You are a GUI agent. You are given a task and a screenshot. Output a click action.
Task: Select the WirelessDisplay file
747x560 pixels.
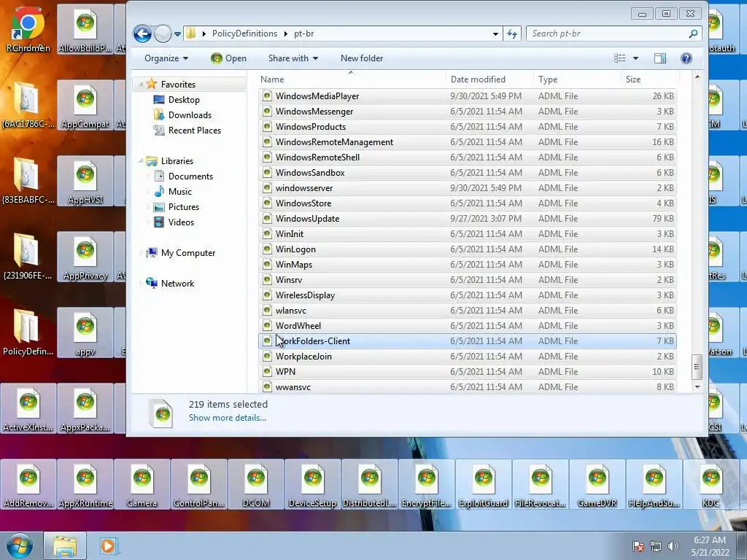(x=467, y=295)
